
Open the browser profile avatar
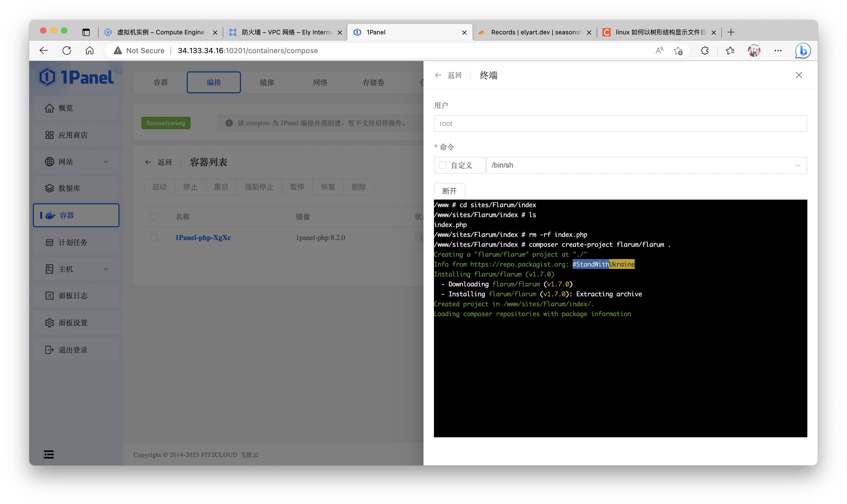point(754,51)
